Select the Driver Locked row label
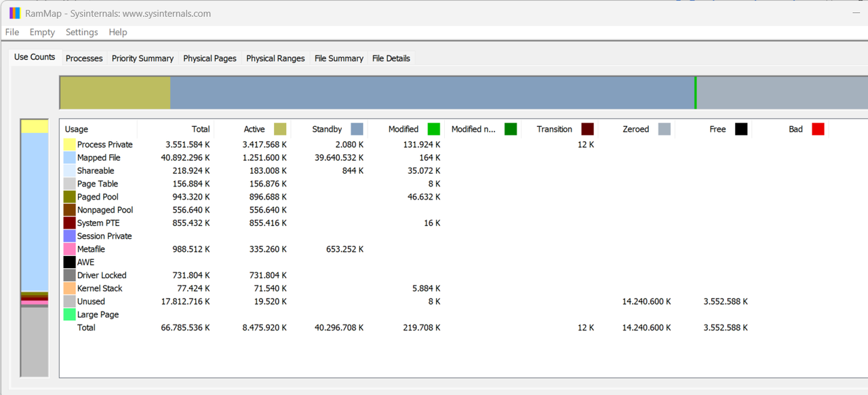This screenshot has height=395, width=868. 102,276
